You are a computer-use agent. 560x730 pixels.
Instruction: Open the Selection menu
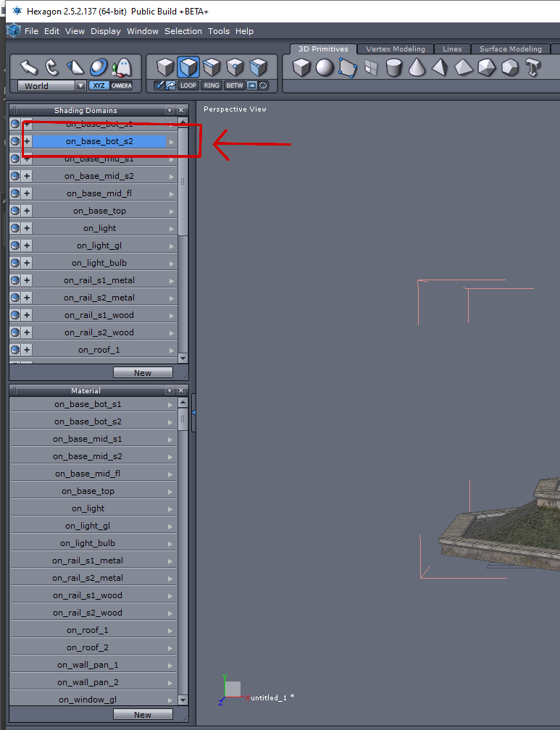coord(183,31)
